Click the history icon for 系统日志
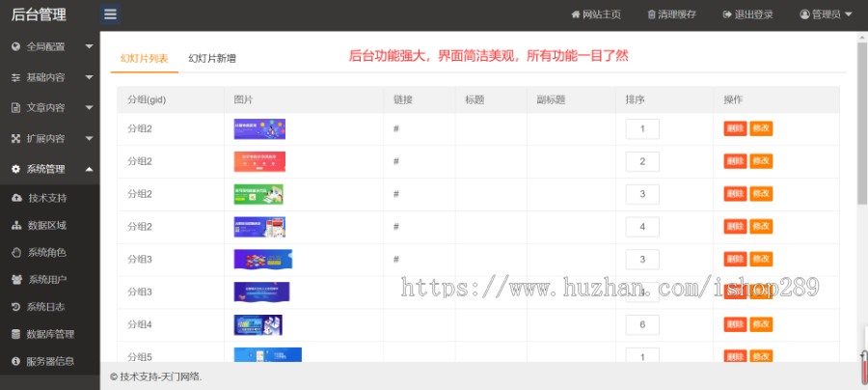Viewport: 868px width, 390px height. click(17, 307)
